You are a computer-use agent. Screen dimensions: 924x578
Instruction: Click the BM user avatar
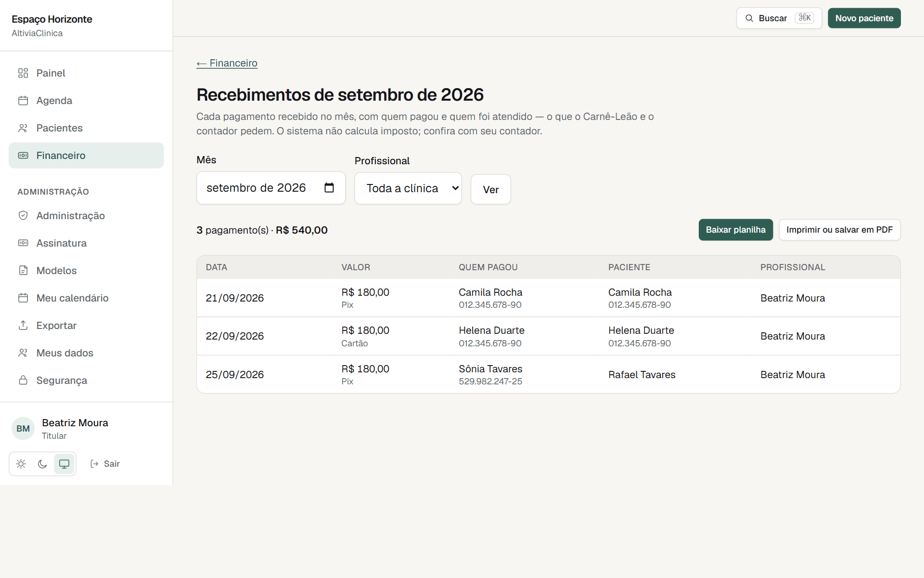tap(23, 429)
